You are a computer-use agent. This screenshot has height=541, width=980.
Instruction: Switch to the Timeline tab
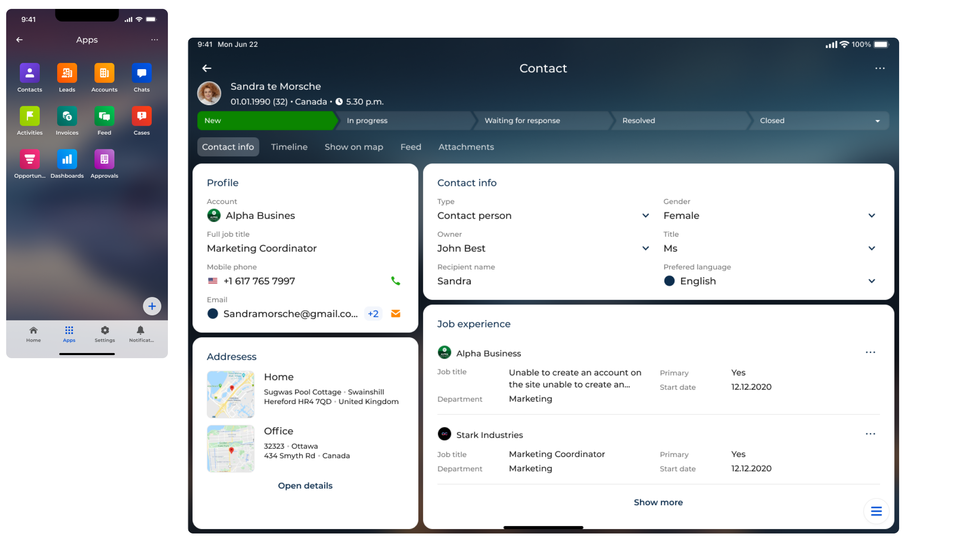289,147
